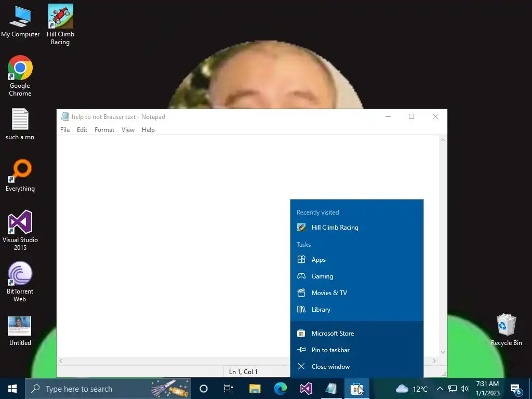Click Notepad vertical scrollbar up arrow
The height and width of the screenshot is (399, 532).
tap(443, 140)
